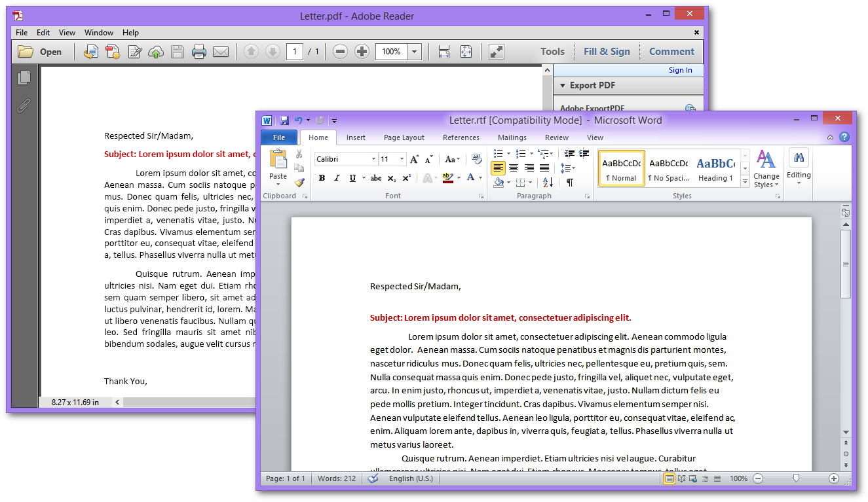The height and width of the screenshot is (502, 868).
Task: Open font name Calibri dropdown in Word
Action: coord(373,159)
